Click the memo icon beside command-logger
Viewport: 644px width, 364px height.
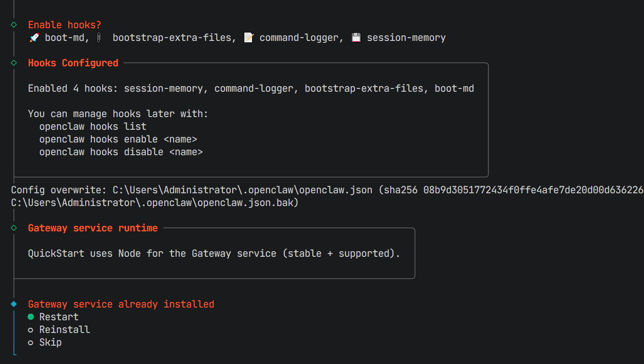pyautogui.click(x=249, y=38)
